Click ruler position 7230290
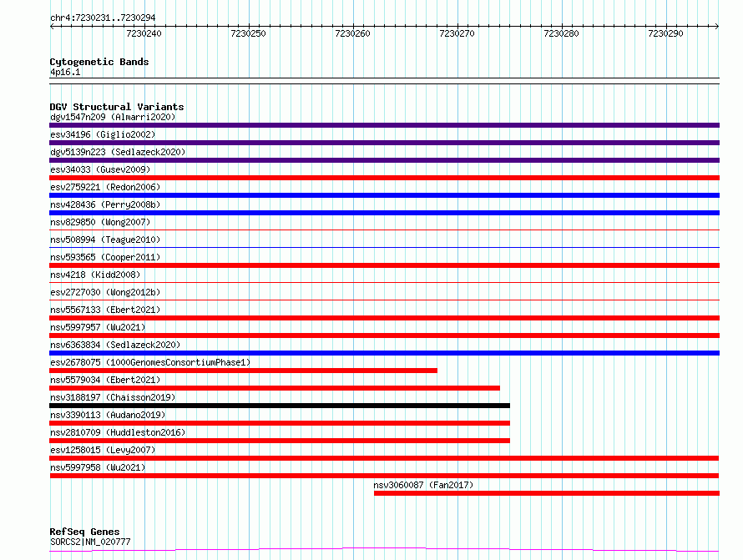The width and height of the screenshot is (743, 560). pos(665,33)
